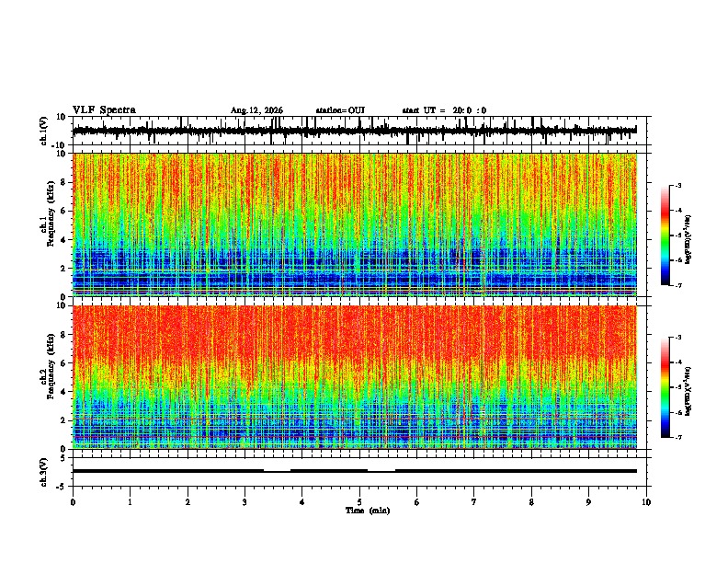Click the "ch.3(V)" axis label
This screenshot has height=563, width=728.
tap(44, 472)
